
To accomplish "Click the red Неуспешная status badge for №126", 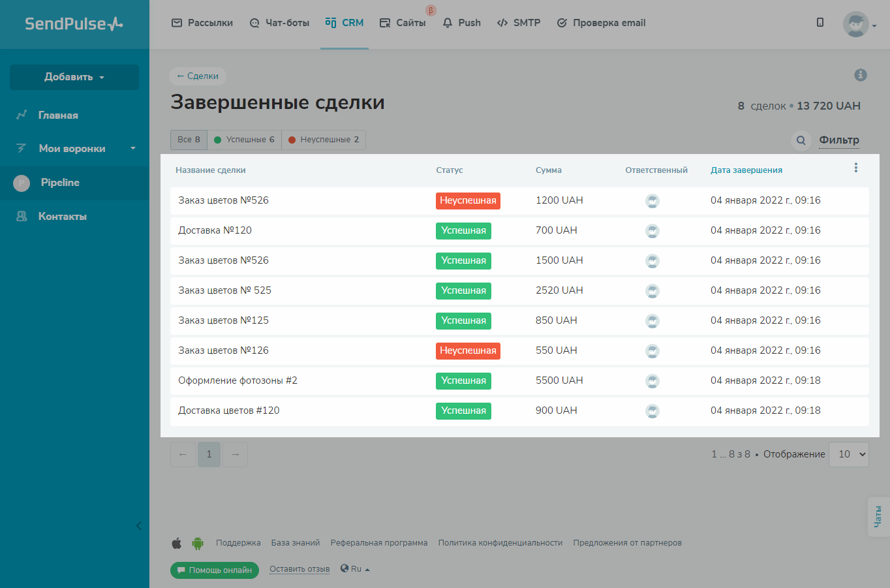I will point(468,351).
